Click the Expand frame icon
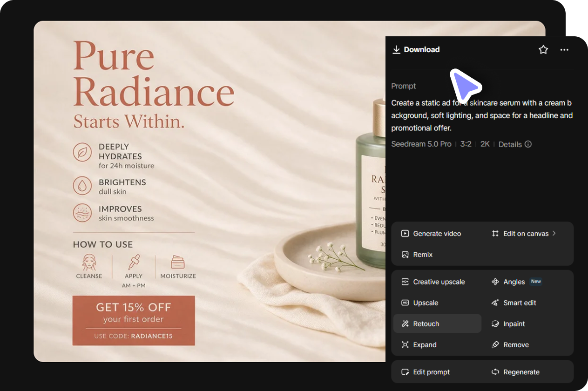This screenshot has height=391, width=588. (405, 345)
